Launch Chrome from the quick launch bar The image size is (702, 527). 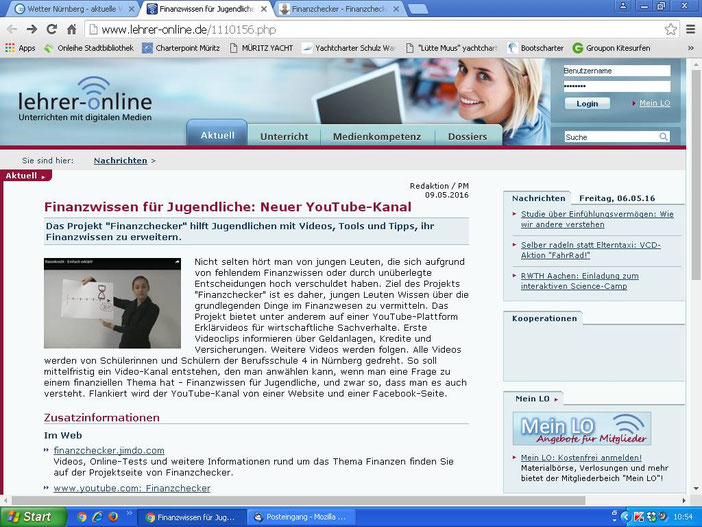click(x=81, y=517)
